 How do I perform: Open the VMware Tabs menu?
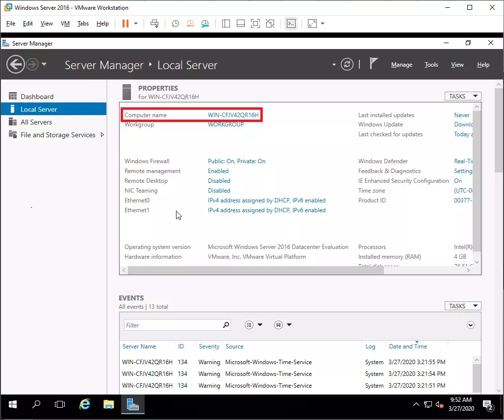pyautogui.click(x=83, y=24)
